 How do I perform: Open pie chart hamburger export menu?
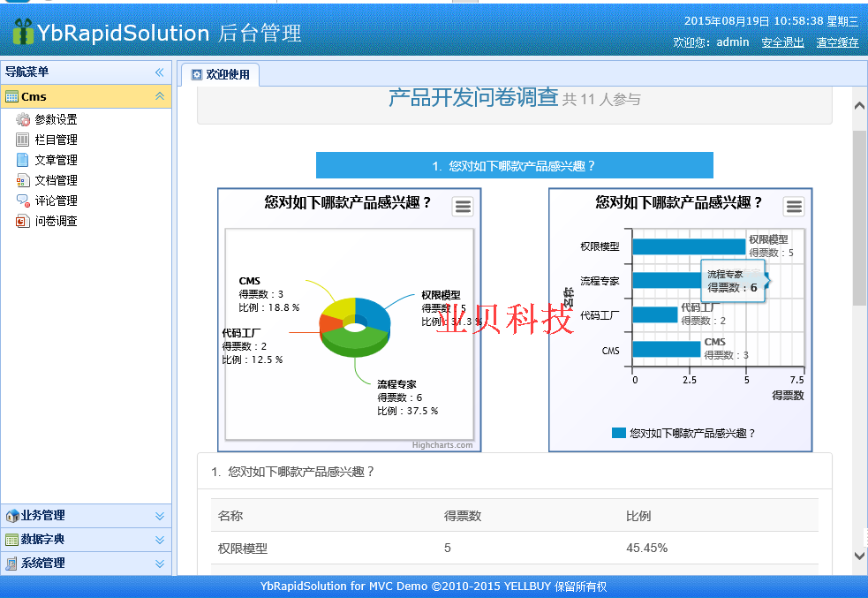(x=463, y=207)
